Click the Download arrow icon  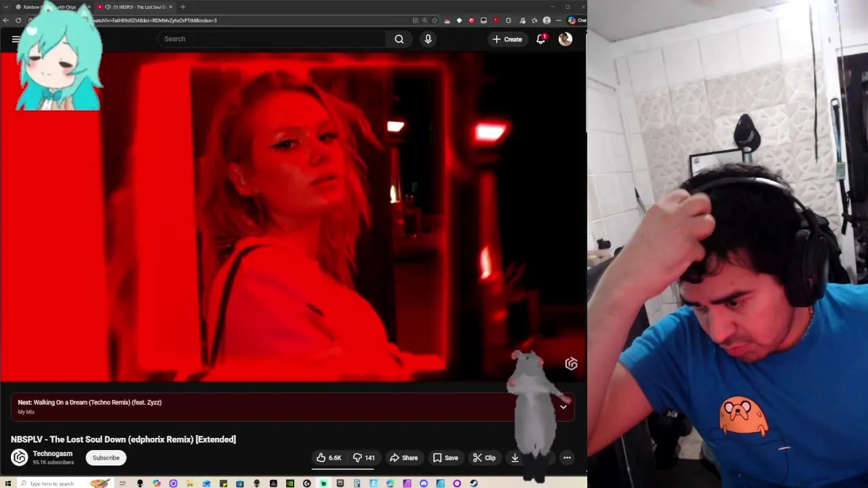[515, 457]
